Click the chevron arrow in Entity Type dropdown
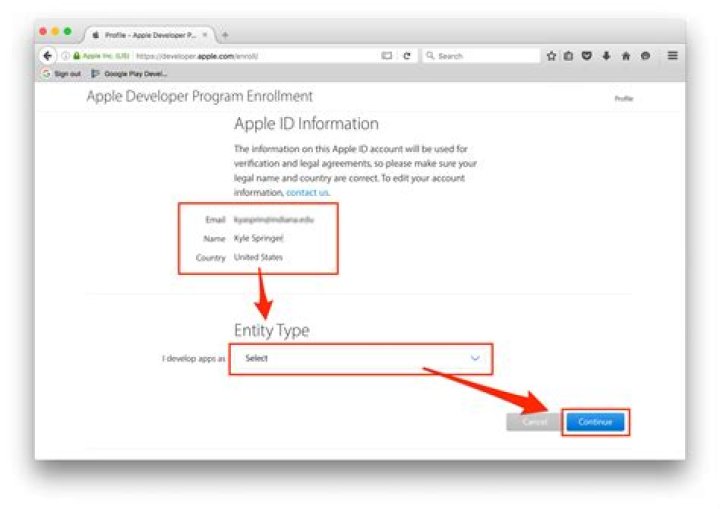This screenshot has height=509, width=720. coord(475,358)
